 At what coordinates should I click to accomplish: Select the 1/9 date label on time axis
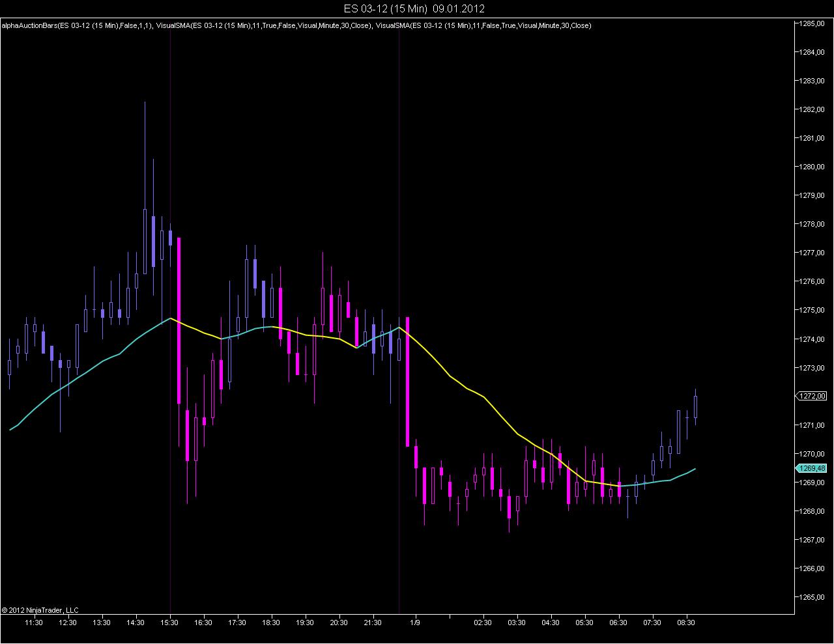414,623
